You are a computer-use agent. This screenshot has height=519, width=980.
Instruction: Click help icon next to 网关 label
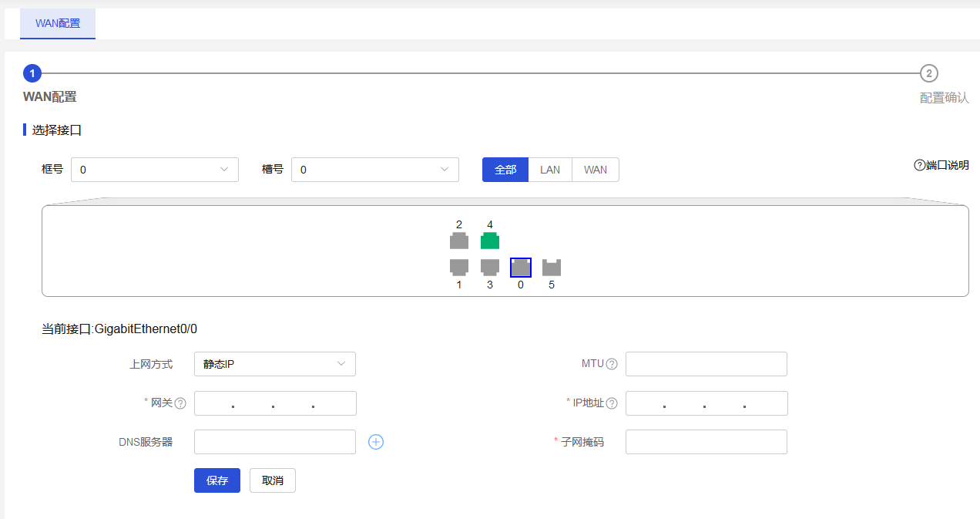[181, 403]
